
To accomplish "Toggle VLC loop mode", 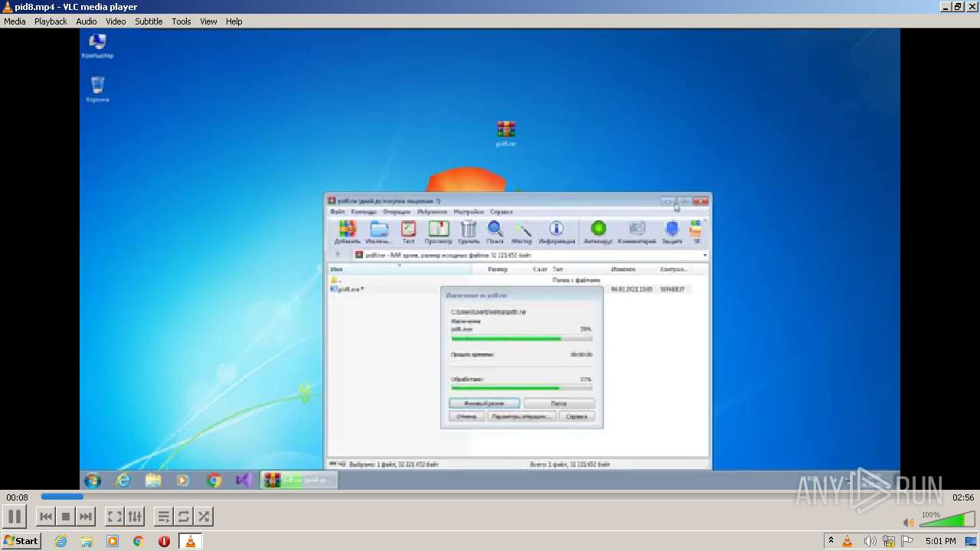I will click(x=184, y=517).
